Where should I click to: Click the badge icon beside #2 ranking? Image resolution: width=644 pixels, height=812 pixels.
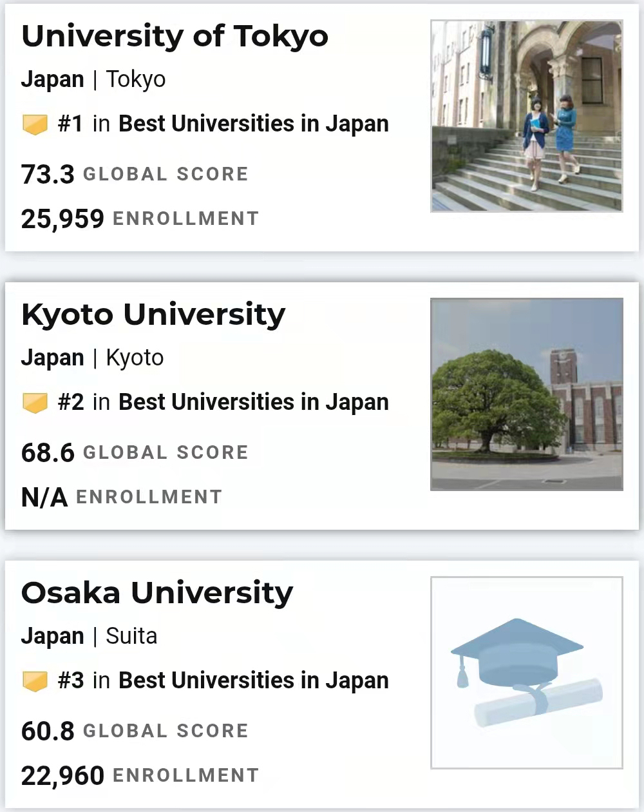[35, 403]
